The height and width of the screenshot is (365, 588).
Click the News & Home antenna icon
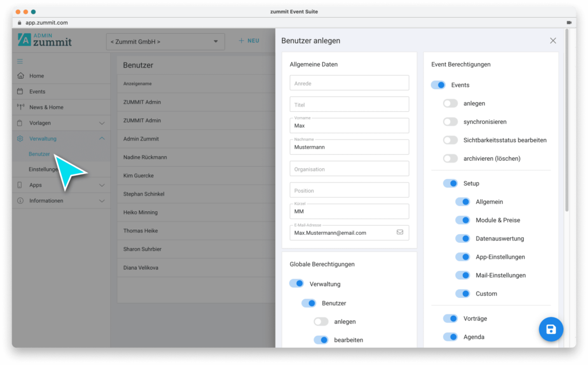click(x=21, y=107)
